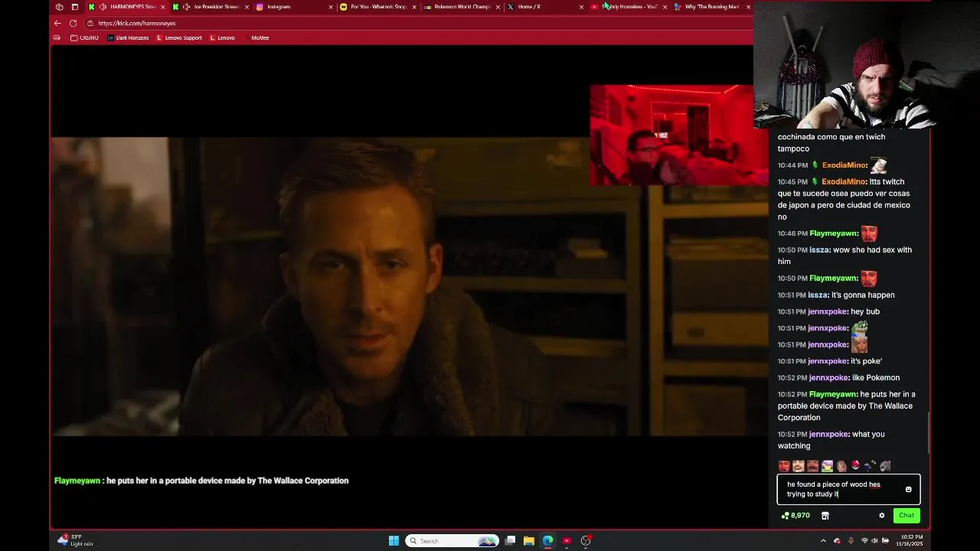Image resolution: width=980 pixels, height=551 pixels.
Task: Open the Lenovo Support bookmark
Action: (179, 37)
